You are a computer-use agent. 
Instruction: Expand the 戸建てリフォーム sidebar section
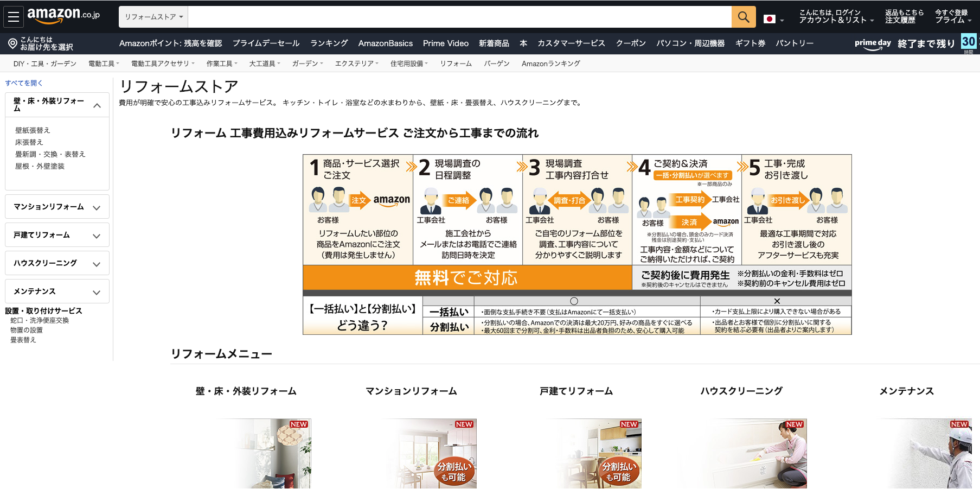point(57,235)
